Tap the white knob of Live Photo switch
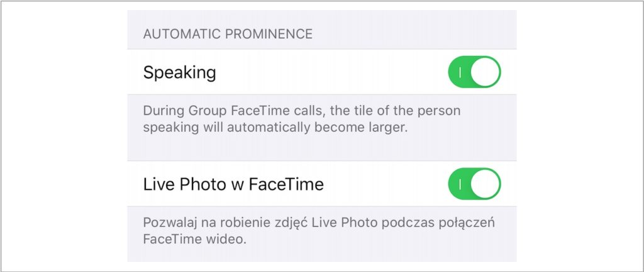The image size is (644, 272). pyautogui.click(x=486, y=184)
